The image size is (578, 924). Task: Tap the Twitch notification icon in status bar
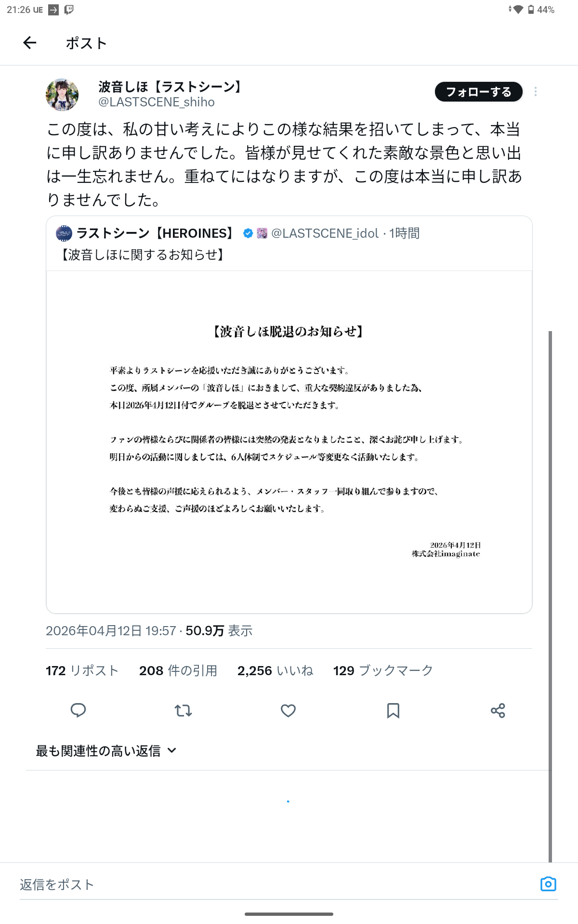click(69, 10)
